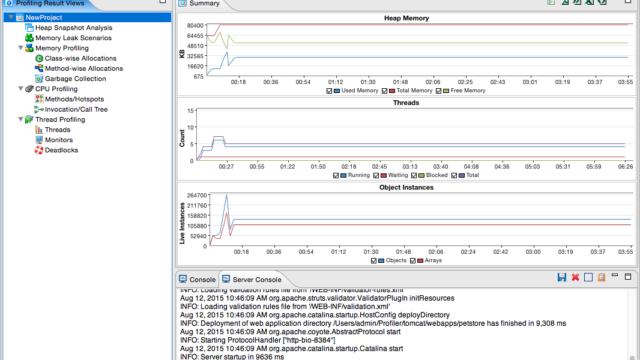Collapse the Memory Profiling node
This screenshot has width=640, height=360.
[x=20, y=48]
